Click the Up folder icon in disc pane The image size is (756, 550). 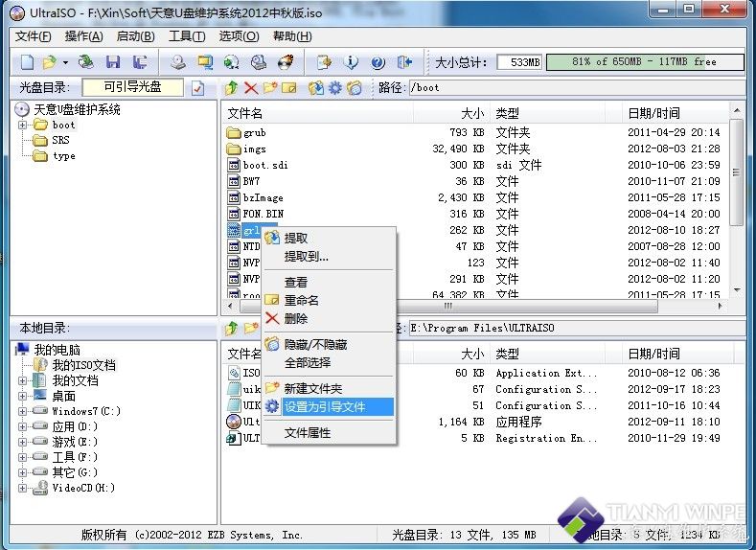[232, 87]
